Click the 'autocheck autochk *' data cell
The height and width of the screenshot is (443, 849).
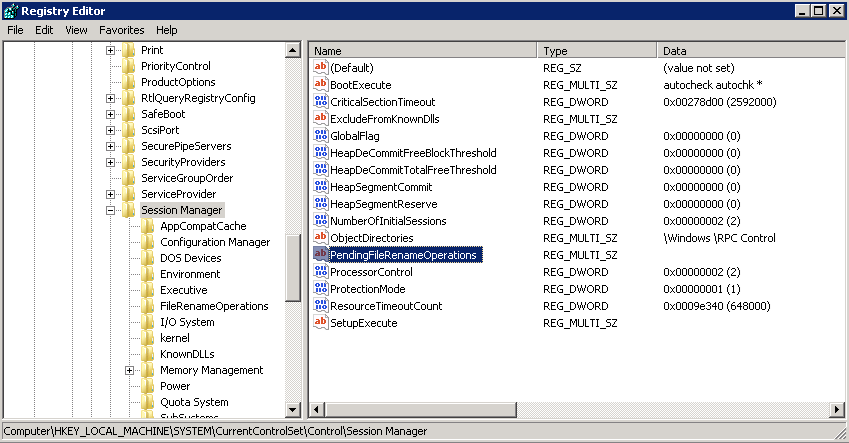pos(713,85)
